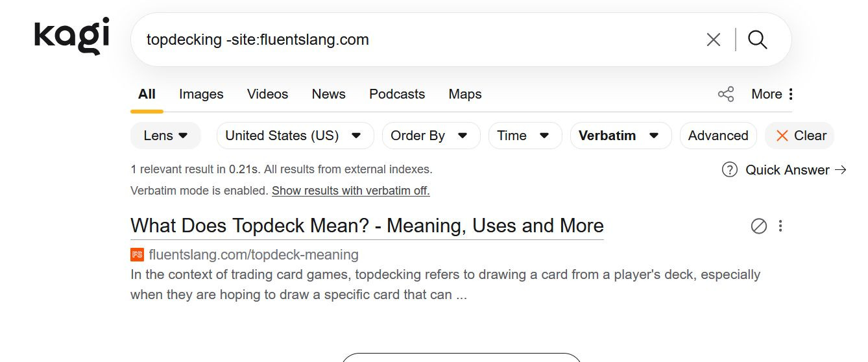Click the Advanced search button
Viewport: 868px width, 362px height.
(717, 136)
